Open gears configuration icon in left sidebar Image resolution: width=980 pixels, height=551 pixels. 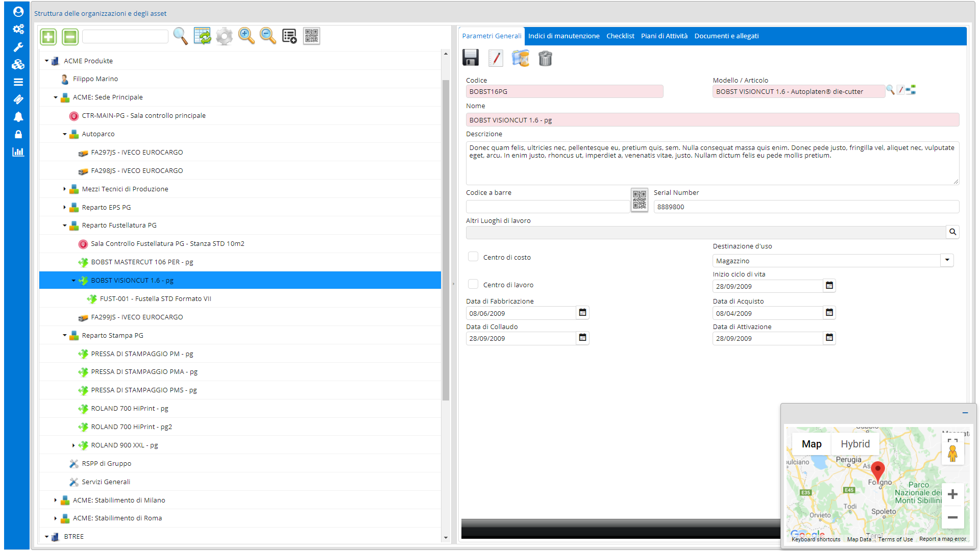click(x=18, y=29)
